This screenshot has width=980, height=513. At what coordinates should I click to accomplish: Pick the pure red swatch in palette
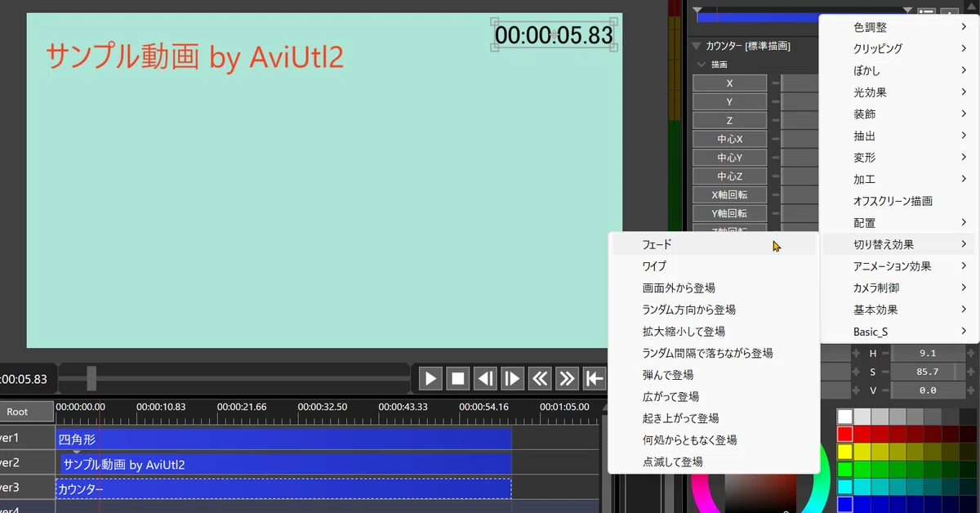pyautogui.click(x=844, y=434)
